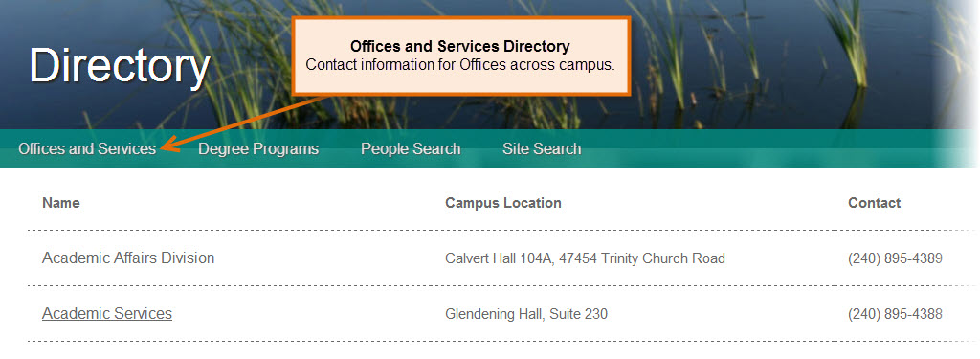980x359 pixels.
Task: Click Calvert Hall 104A address text
Action: click(585, 258)
